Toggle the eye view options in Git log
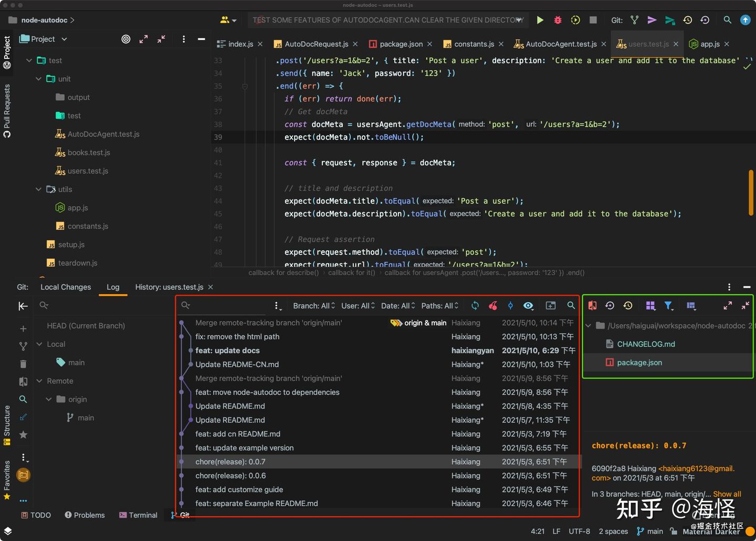 (x=528, y=305)
